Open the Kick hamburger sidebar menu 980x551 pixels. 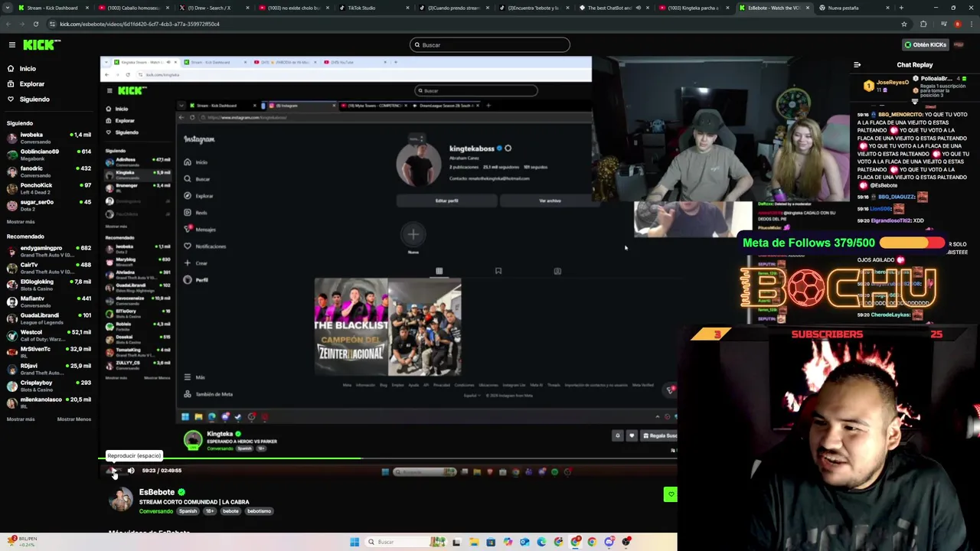coord(12,45)
